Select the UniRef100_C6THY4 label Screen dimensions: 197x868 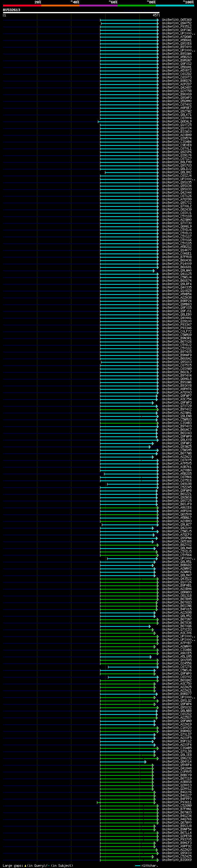(x=177, y=118)
